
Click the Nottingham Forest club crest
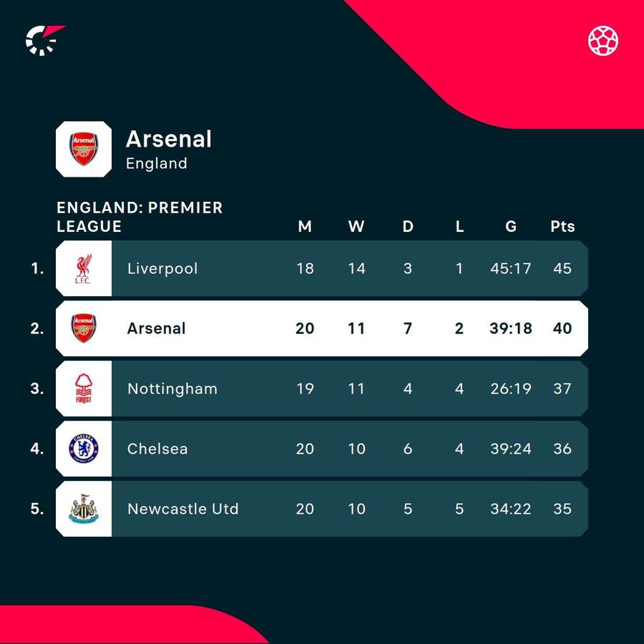[84, 389]
